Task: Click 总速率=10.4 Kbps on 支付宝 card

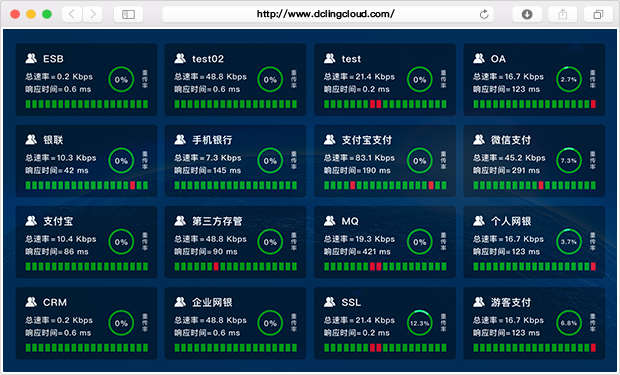Action: point(60,239)
